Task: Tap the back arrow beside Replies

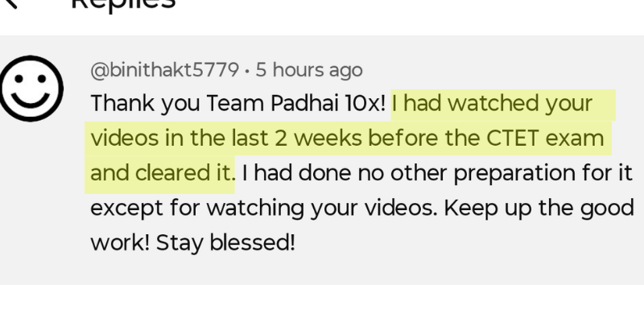Action: (x=10, y=4)
